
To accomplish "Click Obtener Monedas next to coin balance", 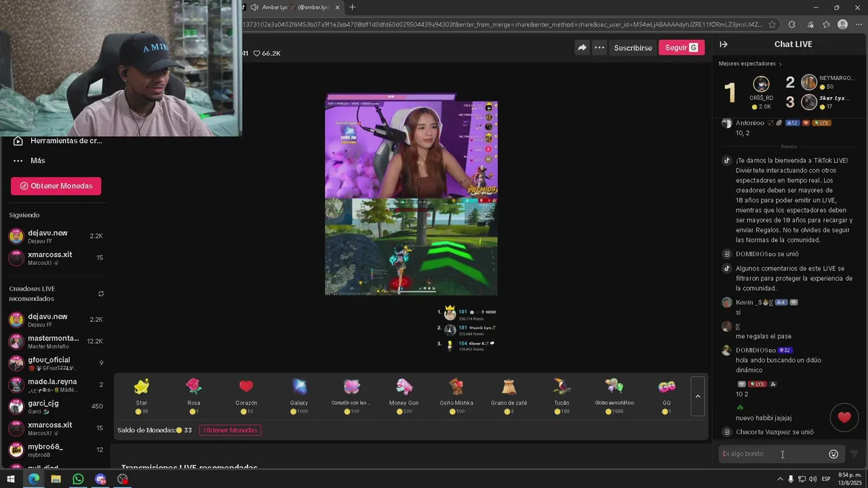I will click(230, 430).
